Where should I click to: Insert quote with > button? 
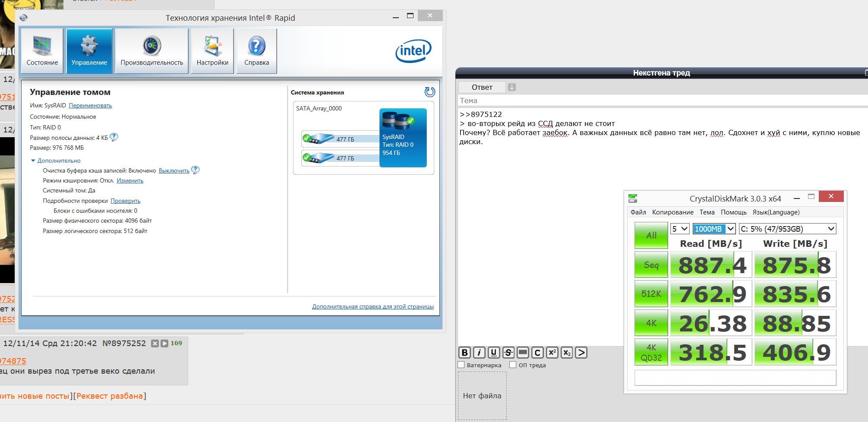[581, 353]
